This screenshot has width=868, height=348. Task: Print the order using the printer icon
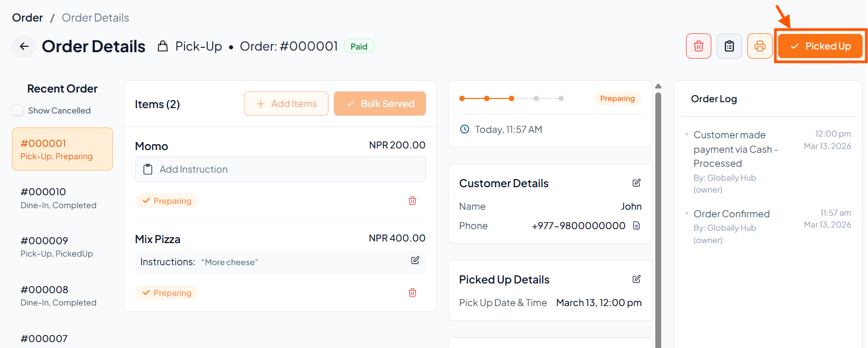pos(760,46)
